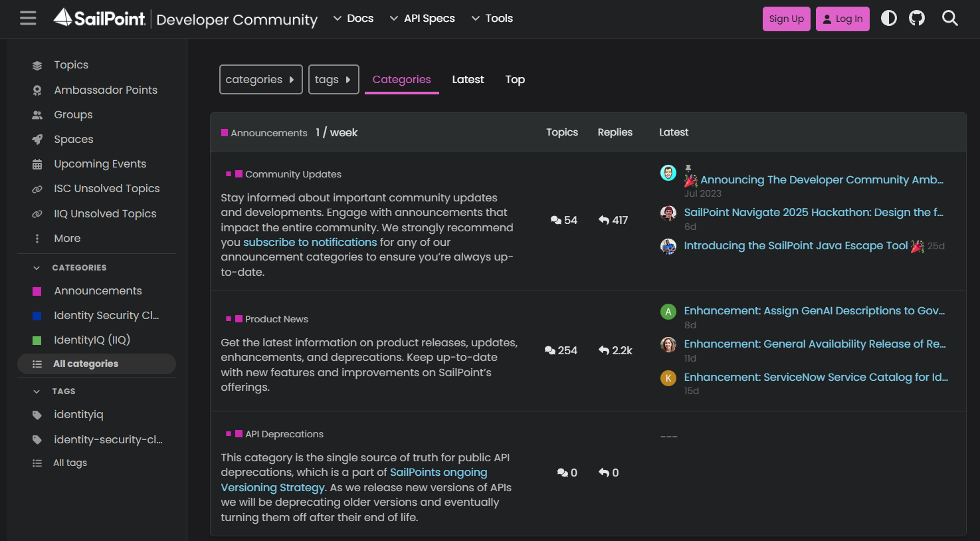Click the identity-security-cl... tag icon

[37, 440]
